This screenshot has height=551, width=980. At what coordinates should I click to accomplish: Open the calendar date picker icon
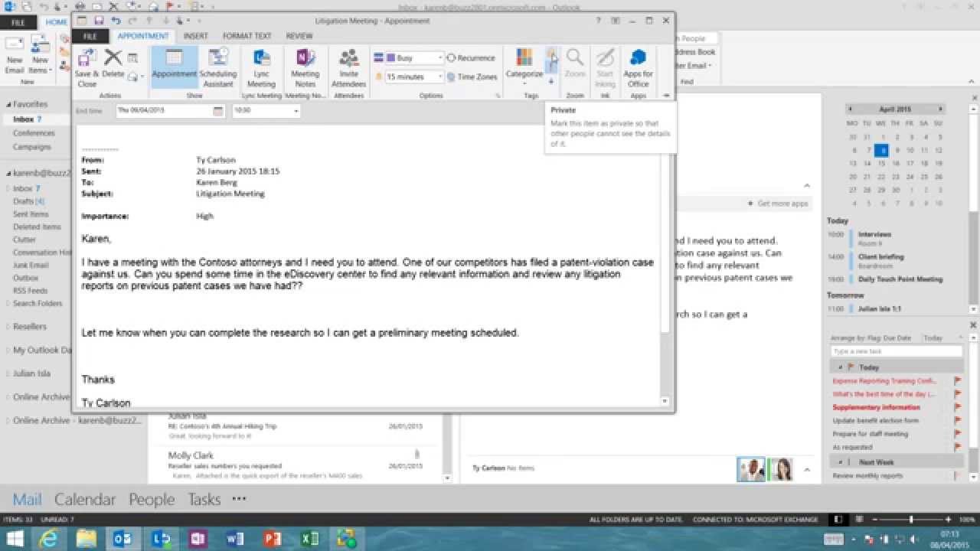tap(218, 111)
